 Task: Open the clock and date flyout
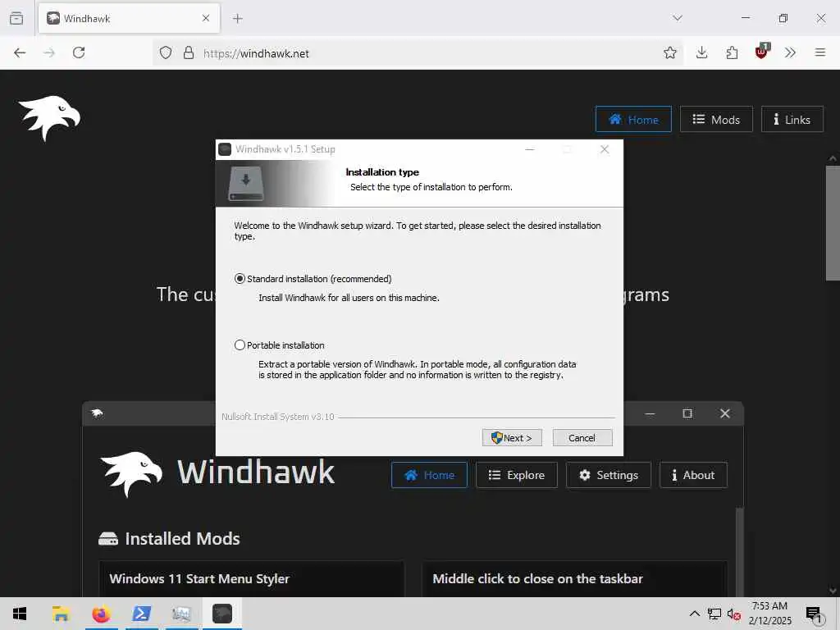click(769, 614)
